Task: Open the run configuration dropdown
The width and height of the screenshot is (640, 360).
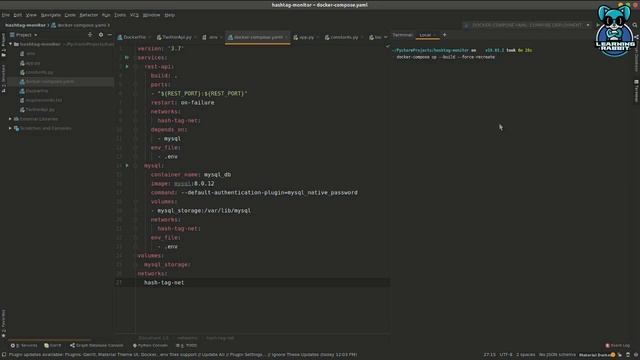Action: coord(527,25)
